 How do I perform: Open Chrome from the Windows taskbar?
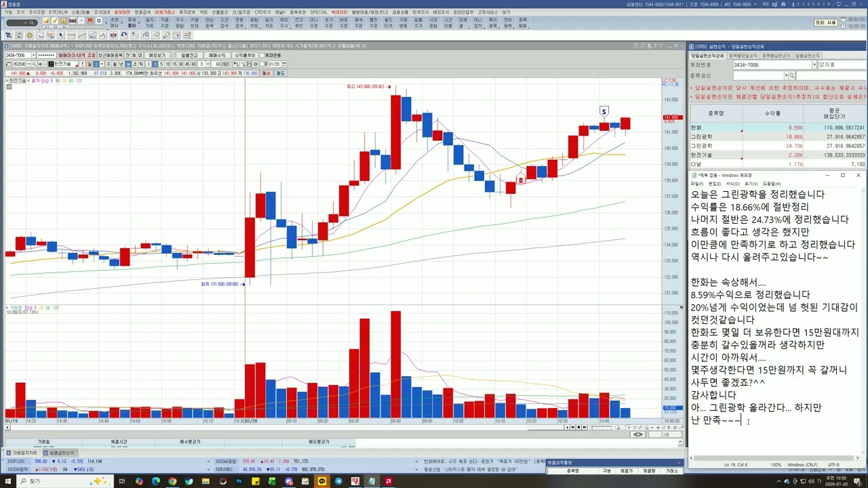click(x=172, y=481)
